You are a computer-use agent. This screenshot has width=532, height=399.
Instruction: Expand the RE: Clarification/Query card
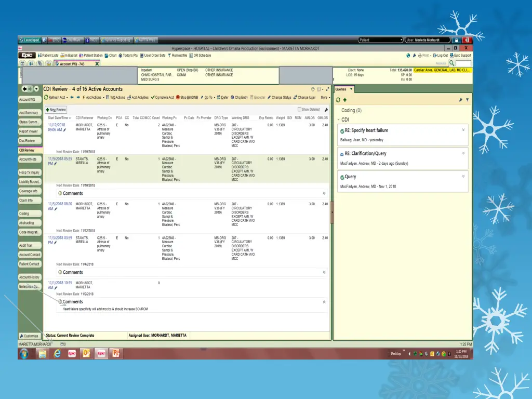click(463, 153)
